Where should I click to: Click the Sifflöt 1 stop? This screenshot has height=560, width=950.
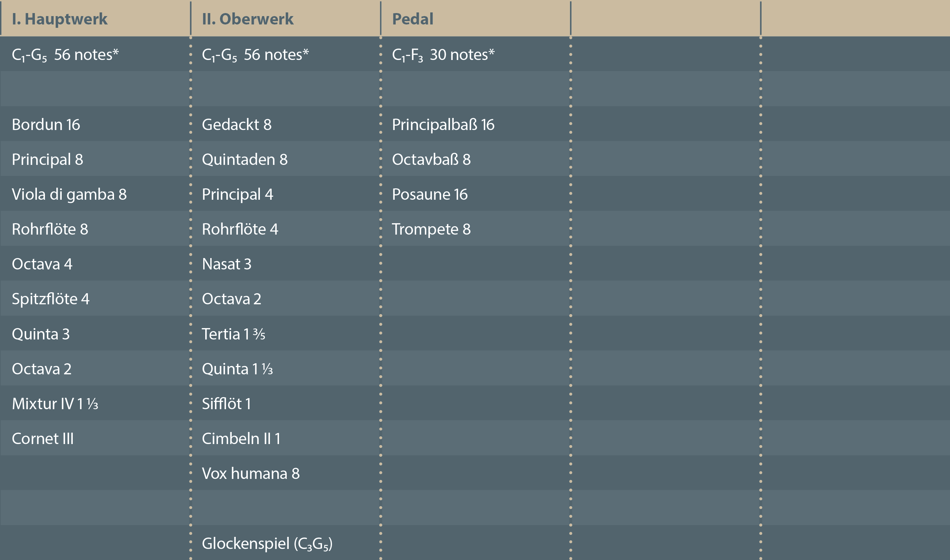[x=226, y=404]
